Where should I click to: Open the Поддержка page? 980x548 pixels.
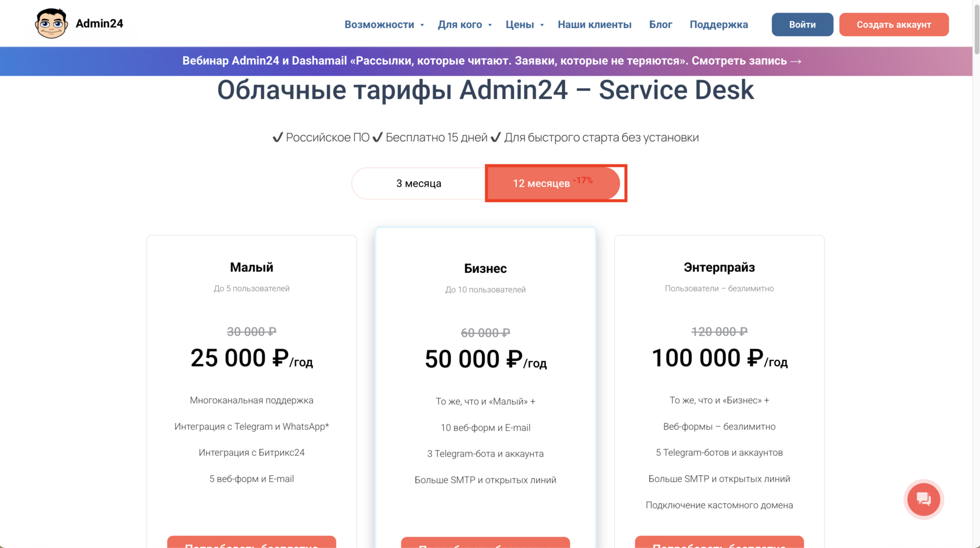point(719,24)
